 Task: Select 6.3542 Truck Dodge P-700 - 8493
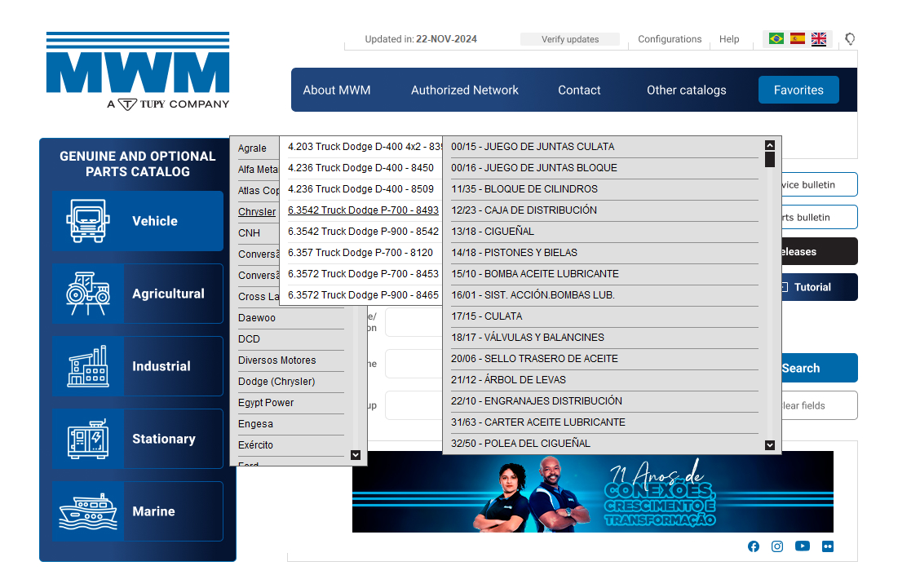(x=363, y=210)
